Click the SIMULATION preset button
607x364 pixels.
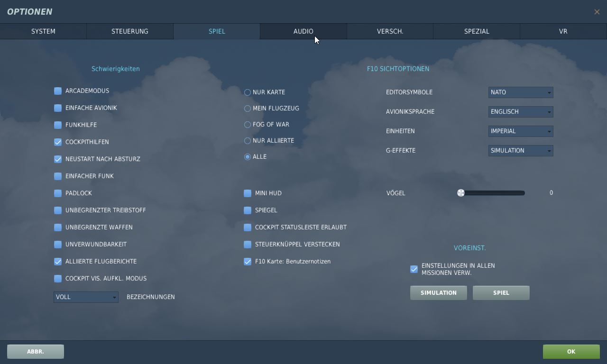point(438,293)
